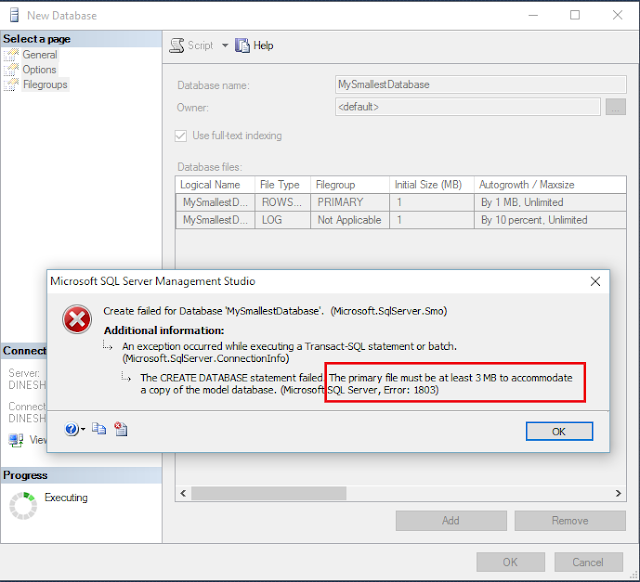640x582 pixels.
Task: Minimize the New Database window
Action: (533, 16)
